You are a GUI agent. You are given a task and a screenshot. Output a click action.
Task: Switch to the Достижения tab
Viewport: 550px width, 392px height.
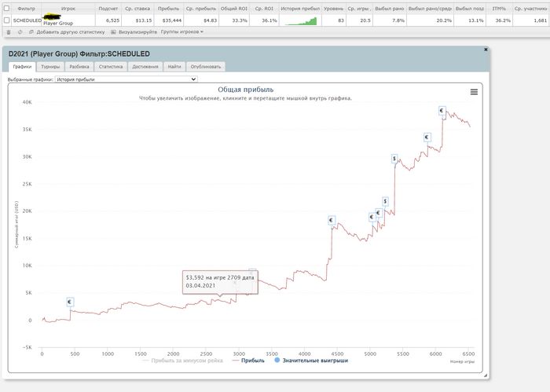point(145,67)
